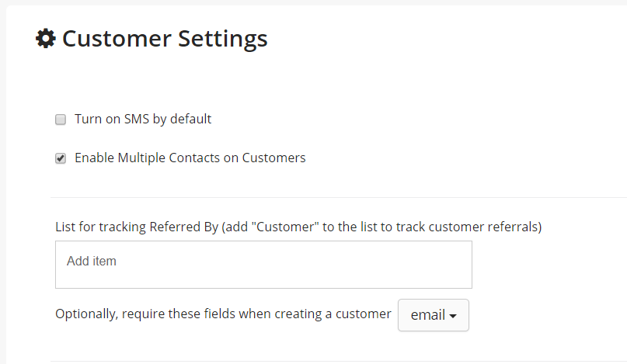Focus the Add item input field
627x364 pixels.
[x=263, y=265]
